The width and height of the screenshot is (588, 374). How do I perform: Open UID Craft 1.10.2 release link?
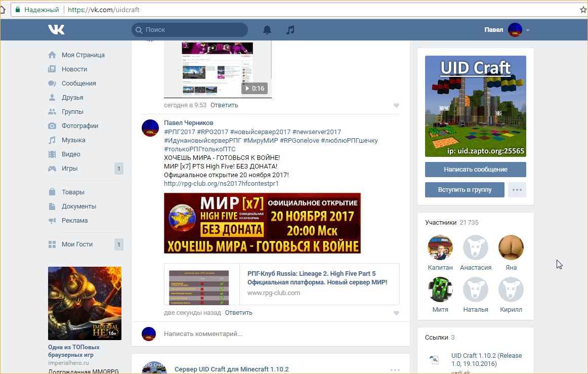[486, 359]
